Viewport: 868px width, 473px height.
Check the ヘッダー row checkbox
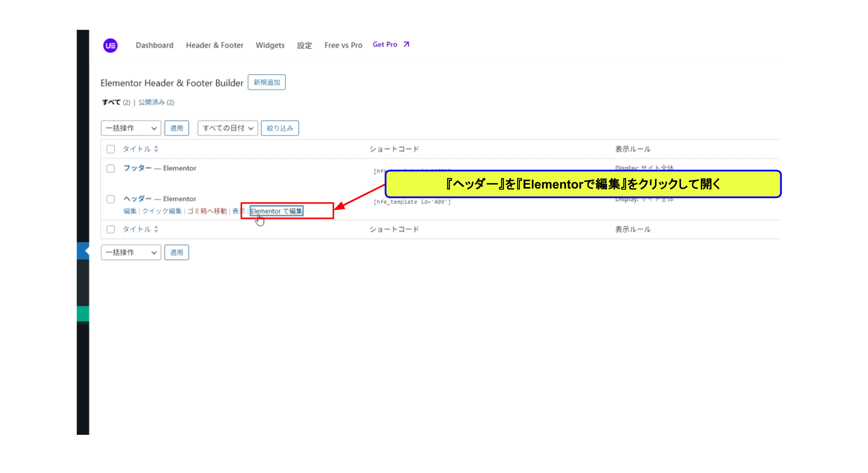tap(110, 199)
